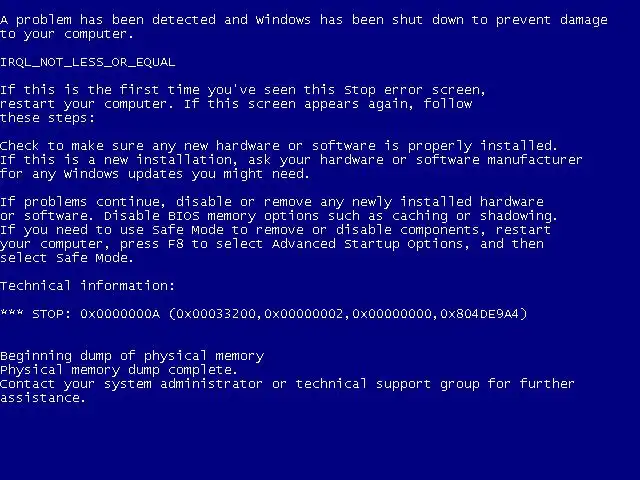Click the three asterisks before STOP
Image resolution: width=640 pixels, height=480 pixels.
click(12, 313)
